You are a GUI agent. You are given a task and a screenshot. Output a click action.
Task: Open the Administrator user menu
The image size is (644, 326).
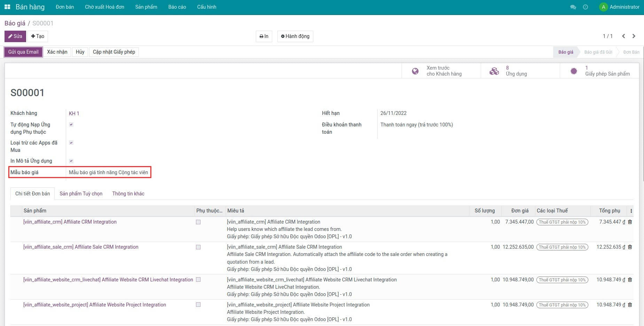coord(619,7)
